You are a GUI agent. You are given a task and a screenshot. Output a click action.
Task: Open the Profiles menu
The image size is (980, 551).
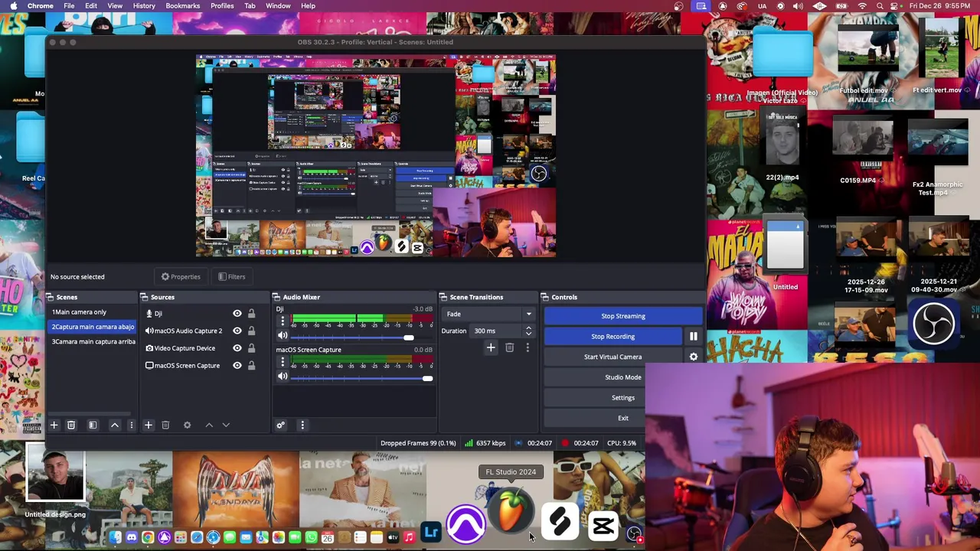[222, 6]
